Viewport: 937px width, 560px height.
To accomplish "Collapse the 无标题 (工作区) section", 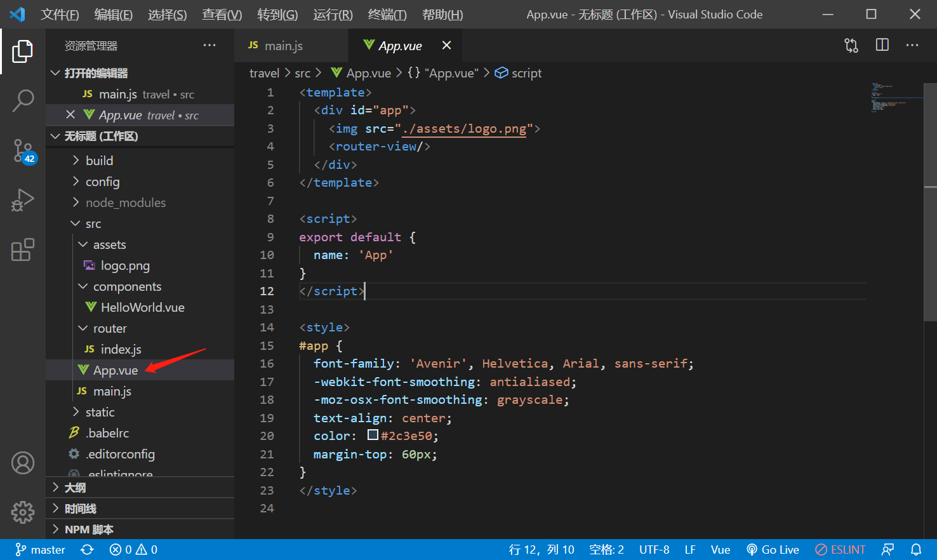I will click(140, 136).
